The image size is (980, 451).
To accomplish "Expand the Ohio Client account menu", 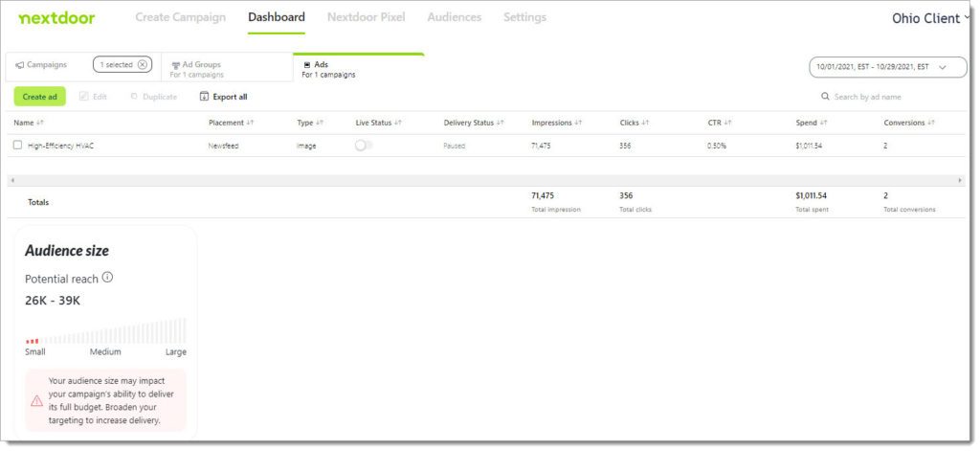I will coord(930,18).
